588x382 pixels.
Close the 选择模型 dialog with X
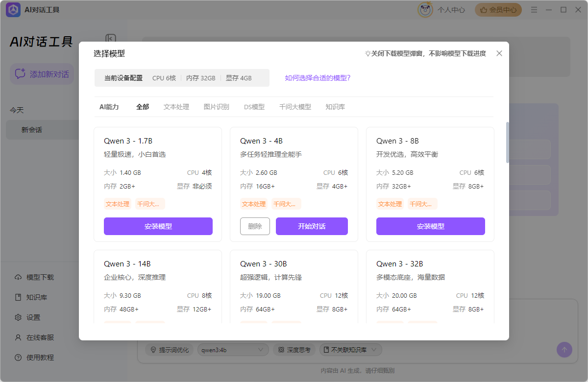(499, 53)
